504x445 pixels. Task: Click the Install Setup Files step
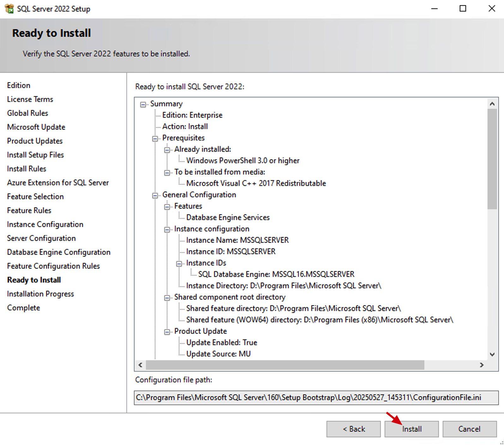click(35, 155)
